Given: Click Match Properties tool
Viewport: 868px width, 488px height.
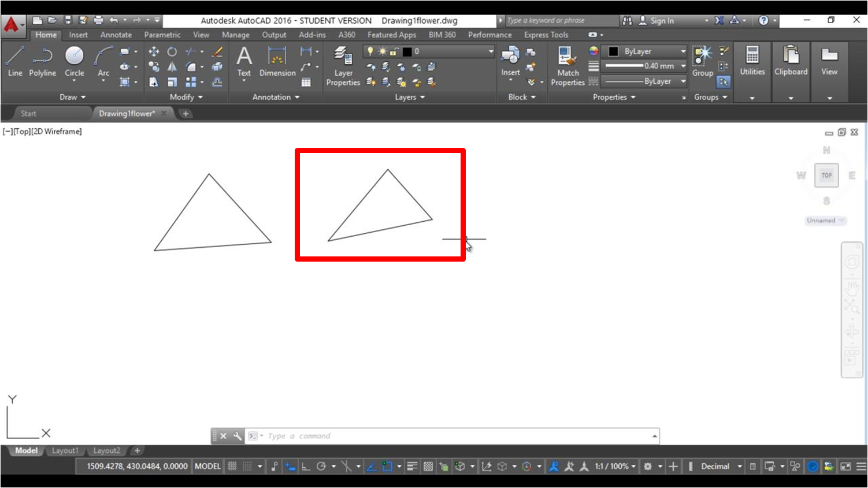Looking at the screenshot, I should [x=567, y=66].
